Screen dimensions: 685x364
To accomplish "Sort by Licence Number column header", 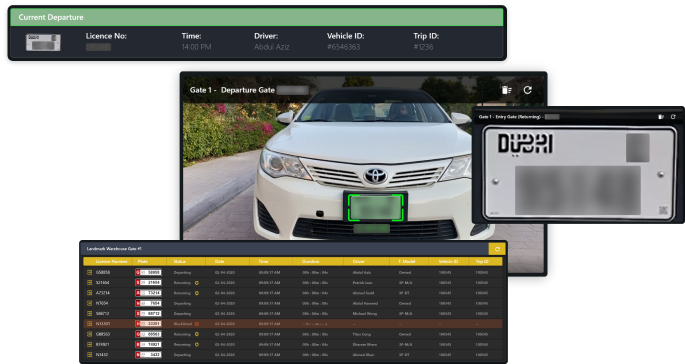I will pos(111,261).
